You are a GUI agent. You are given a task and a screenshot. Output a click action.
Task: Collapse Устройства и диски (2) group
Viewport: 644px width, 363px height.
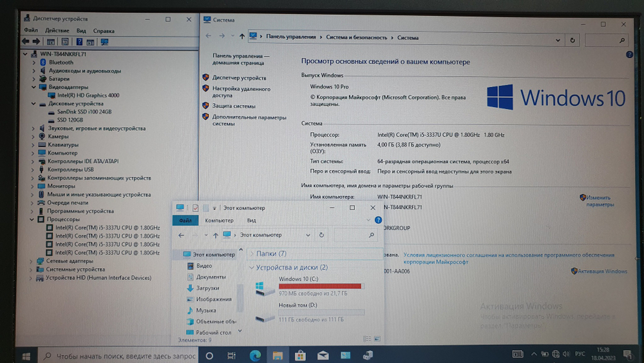251,267
